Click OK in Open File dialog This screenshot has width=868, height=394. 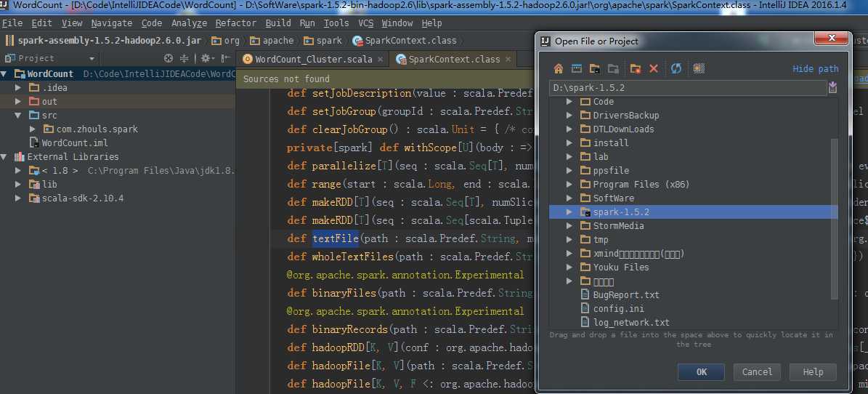click(x=702, y=372)
